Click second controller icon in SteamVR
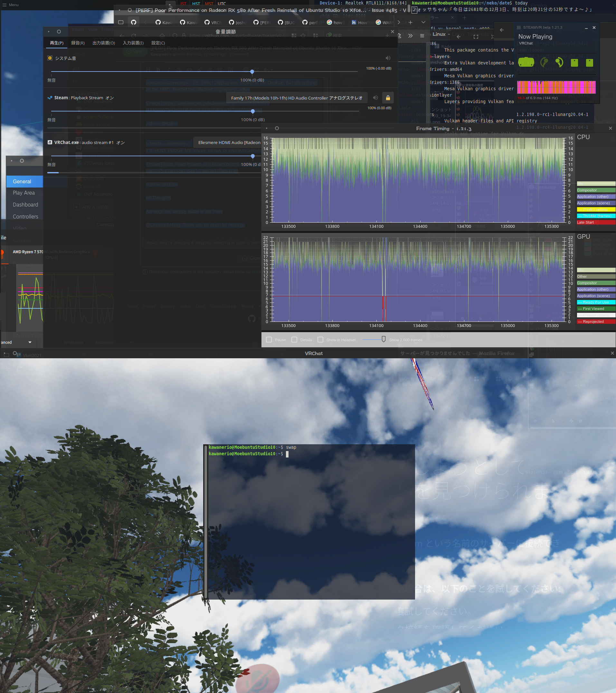 [x=559, y=62]
